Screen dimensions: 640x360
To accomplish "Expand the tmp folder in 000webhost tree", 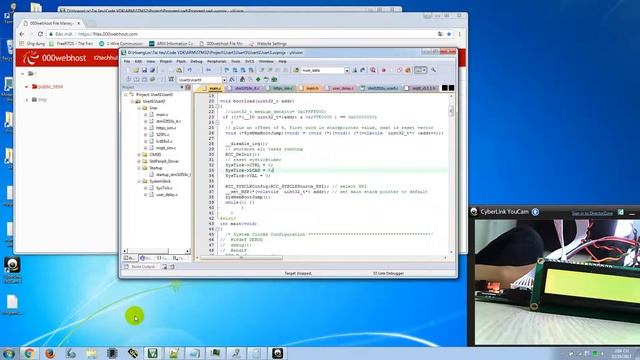I will tap(27, 100).
